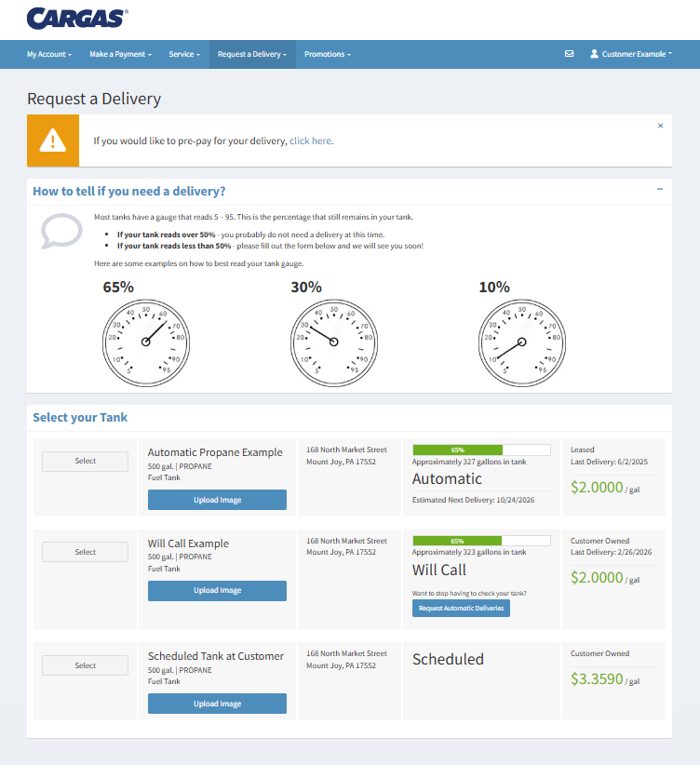The width and height of the screenshot is (700, 765).
Task: Upload Image for Automatic Propane Example
Action: click(x=217, y=500)
